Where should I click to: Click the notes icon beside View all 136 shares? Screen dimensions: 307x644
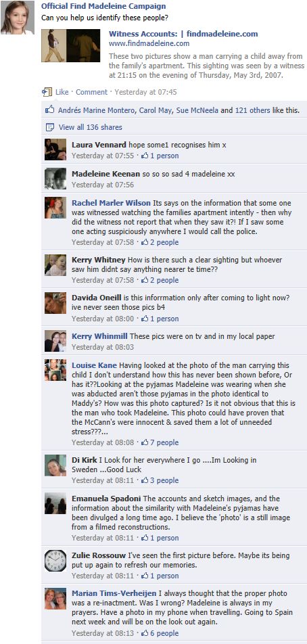[50, 127]
